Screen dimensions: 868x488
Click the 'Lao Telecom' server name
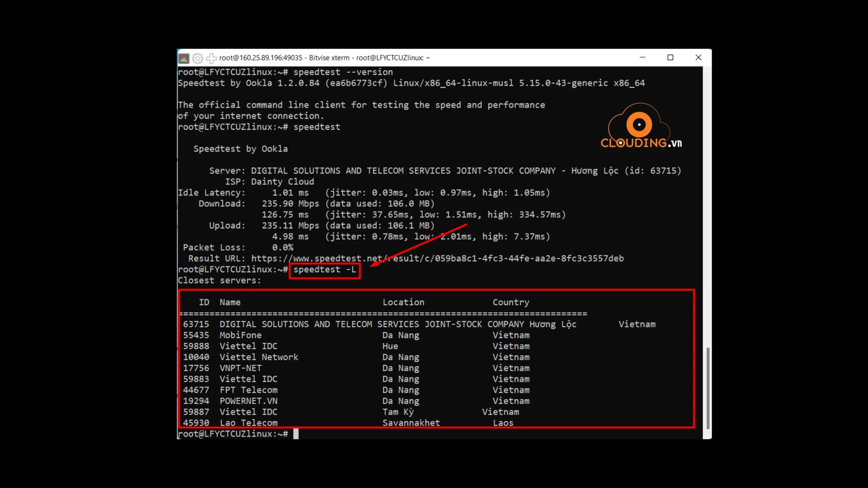click(249, 423)
